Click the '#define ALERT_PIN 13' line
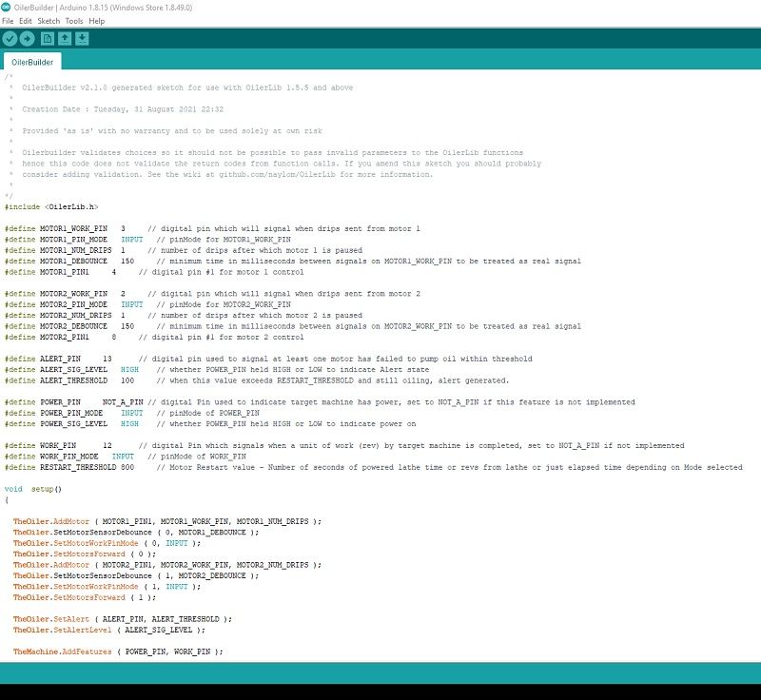The width and height of the screenshot is (761, 700). [268, 359]
